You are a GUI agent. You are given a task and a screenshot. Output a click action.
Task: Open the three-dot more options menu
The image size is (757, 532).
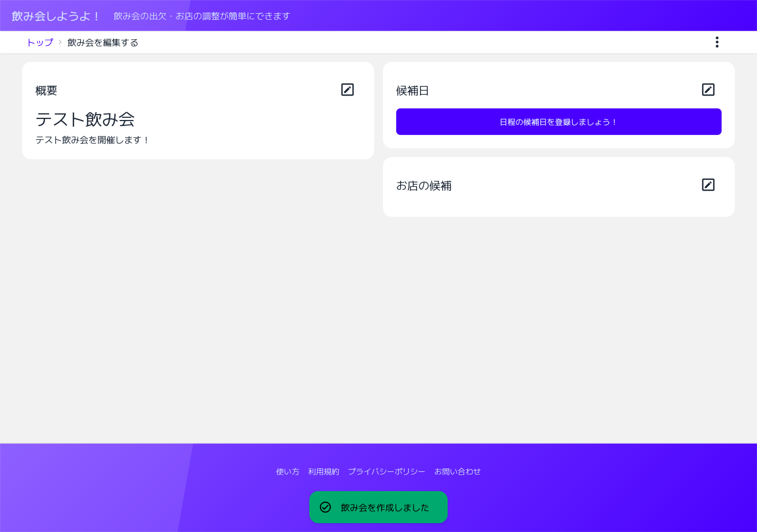(717, 42)
